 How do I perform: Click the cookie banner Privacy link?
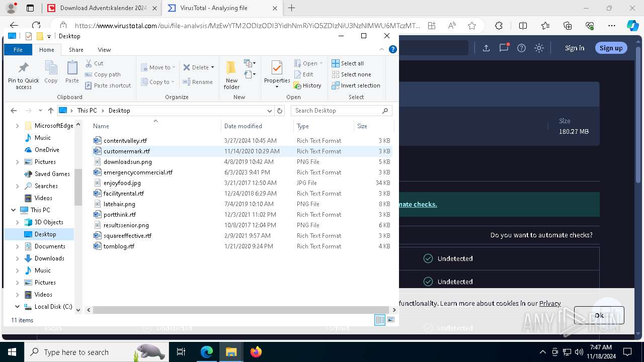point(550,303)
